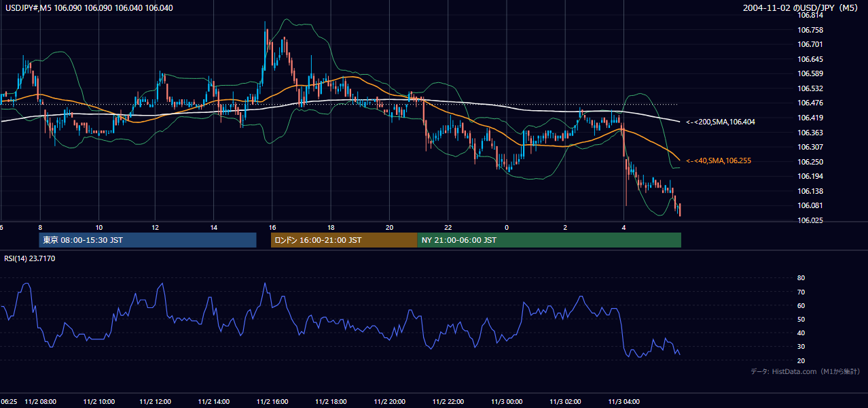This screenshot has height=408, width=868.
Task: Click the 11/2 12:00 time axis label
Action: pos(157,401)
